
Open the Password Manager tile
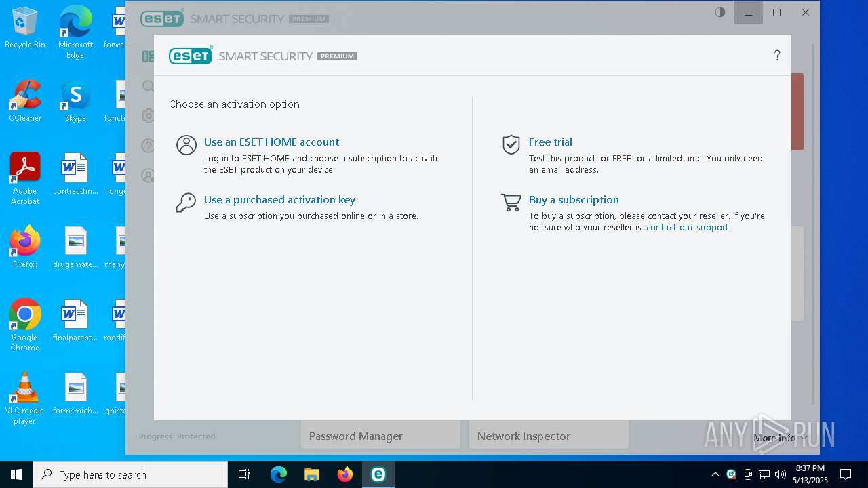click(x=380, y=435)
